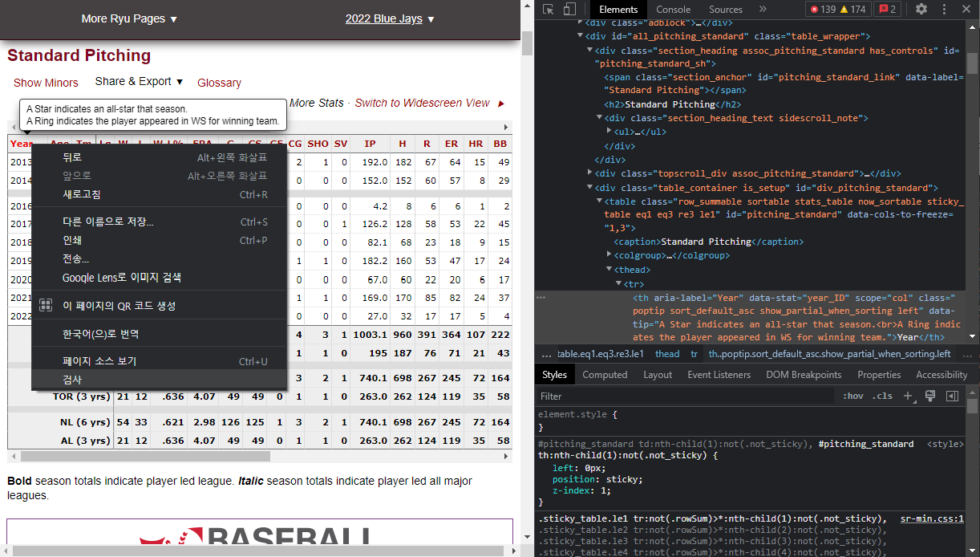Sort table by the IP column header

click(x=370, y=144)
